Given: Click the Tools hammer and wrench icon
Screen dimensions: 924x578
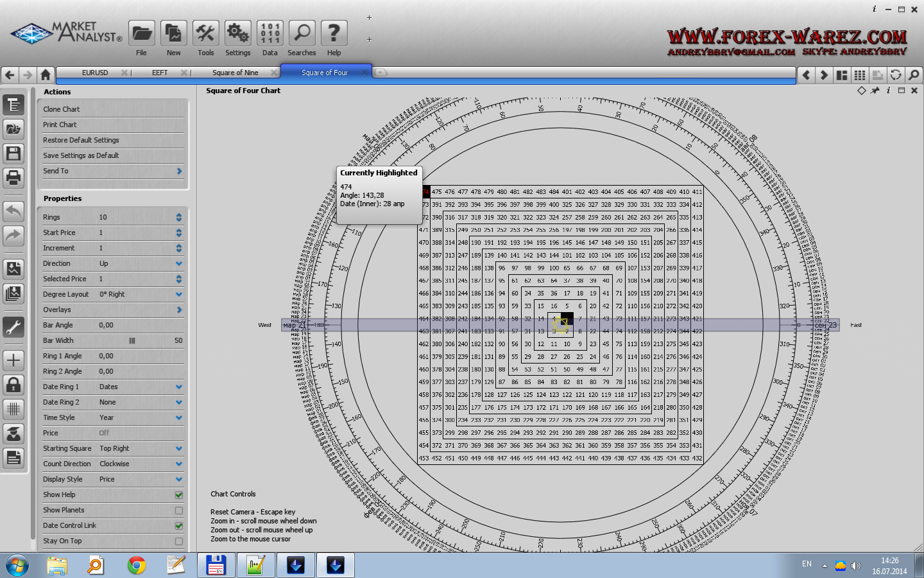Looking at the screenshot, I should click(205, 33).
